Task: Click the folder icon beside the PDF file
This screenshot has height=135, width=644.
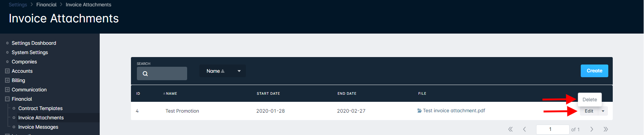Action: point(420,111)
